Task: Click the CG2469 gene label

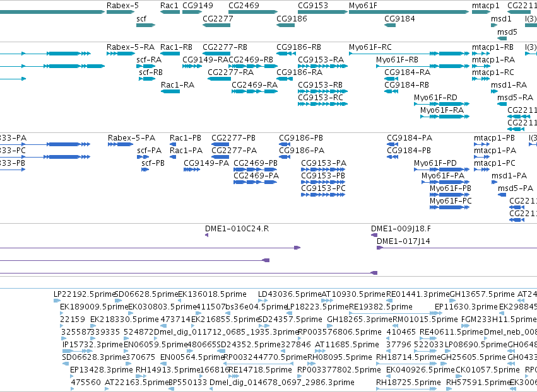Action: pos(244,6)
